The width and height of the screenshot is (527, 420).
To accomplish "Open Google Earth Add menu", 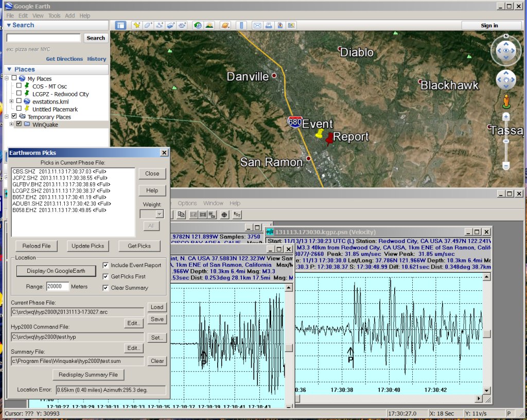I will pyautogui.click(x=70, y=16).
